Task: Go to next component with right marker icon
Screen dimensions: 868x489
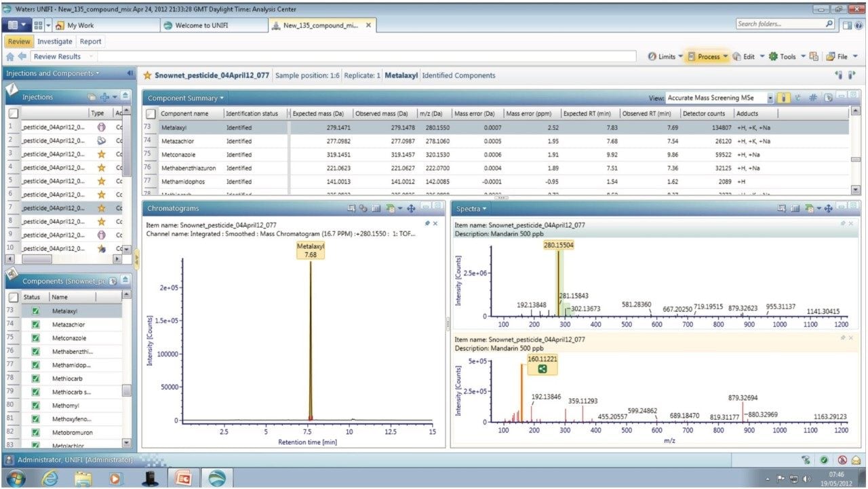Action: [852, 75]
